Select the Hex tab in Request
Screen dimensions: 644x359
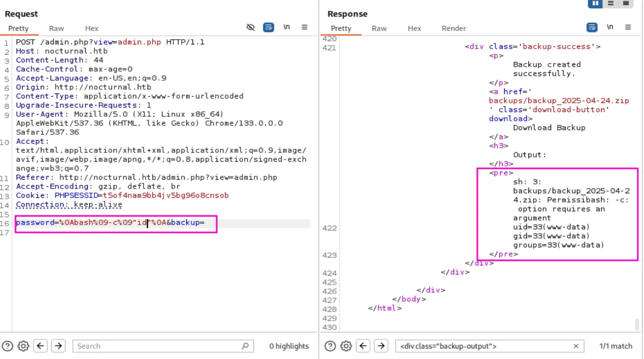click(92, 28)
